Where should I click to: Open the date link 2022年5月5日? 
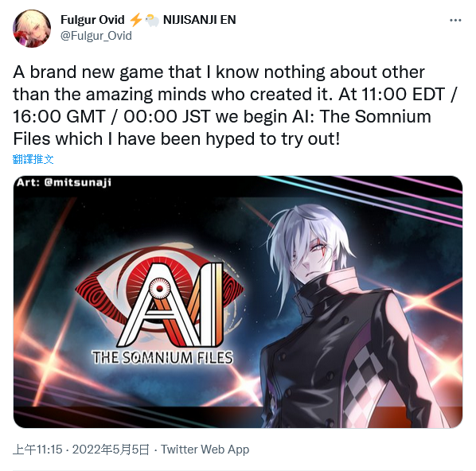(x=111, y=450)
